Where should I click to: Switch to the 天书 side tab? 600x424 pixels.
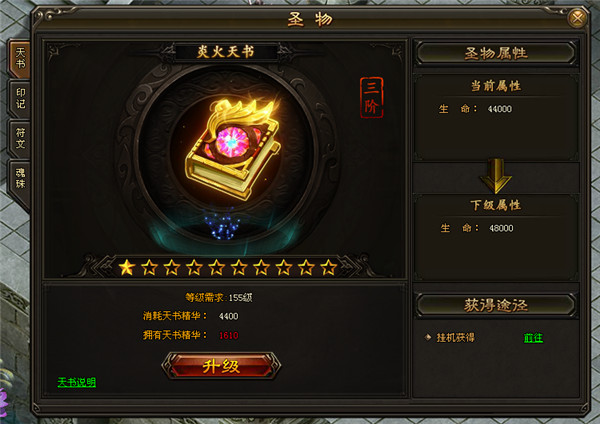[x=20, y=58]
